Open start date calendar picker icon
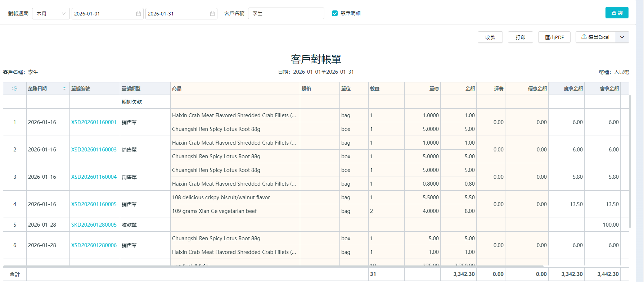Screen dimensions: 644x282 coord(139,14)
